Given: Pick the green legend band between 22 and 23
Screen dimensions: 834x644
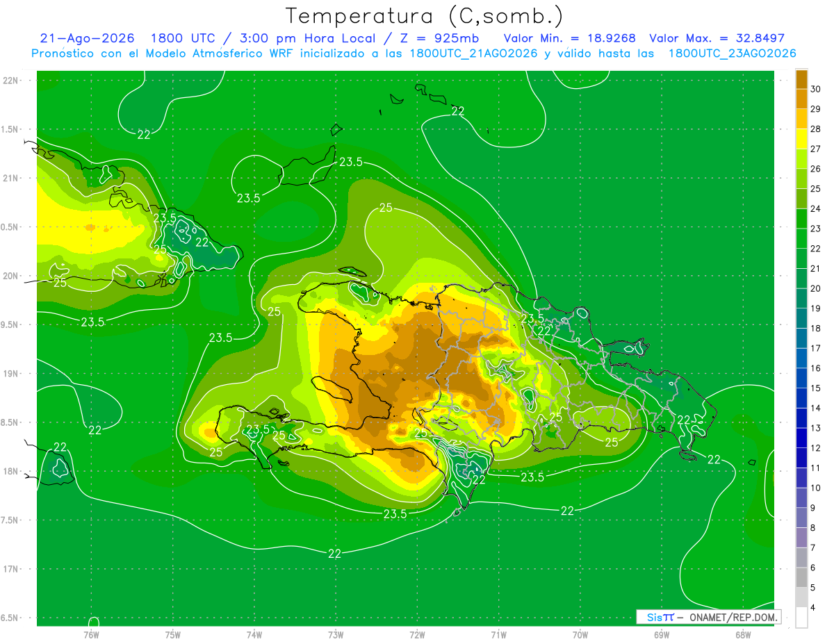Looking at the screenshot, I should click(802, 238).
